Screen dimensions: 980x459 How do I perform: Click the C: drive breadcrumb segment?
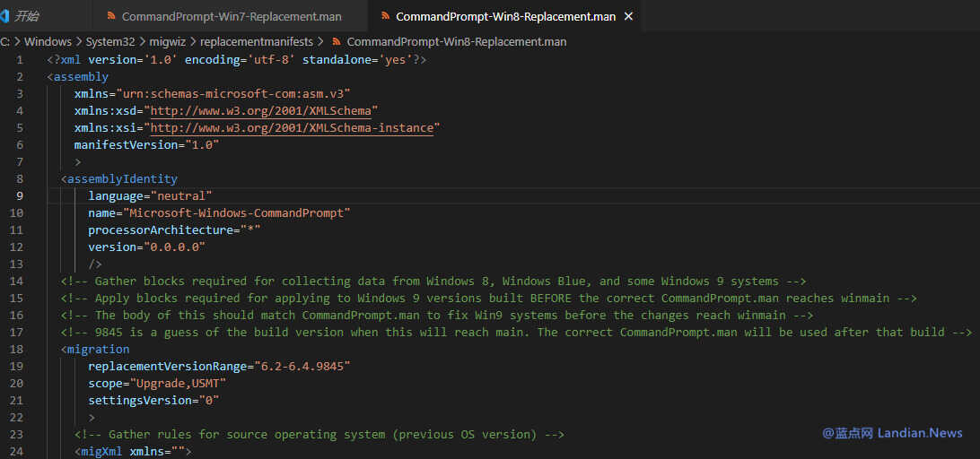[x=4, y=42]
